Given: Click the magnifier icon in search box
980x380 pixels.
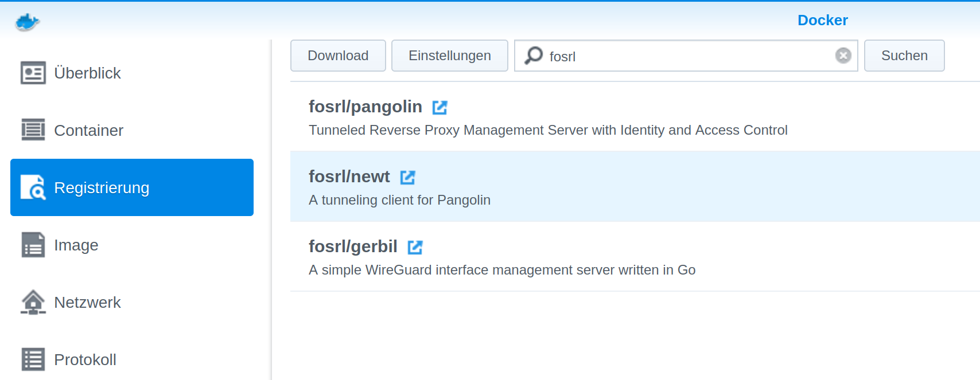Looking at the screenshot, I should [534, 56].
